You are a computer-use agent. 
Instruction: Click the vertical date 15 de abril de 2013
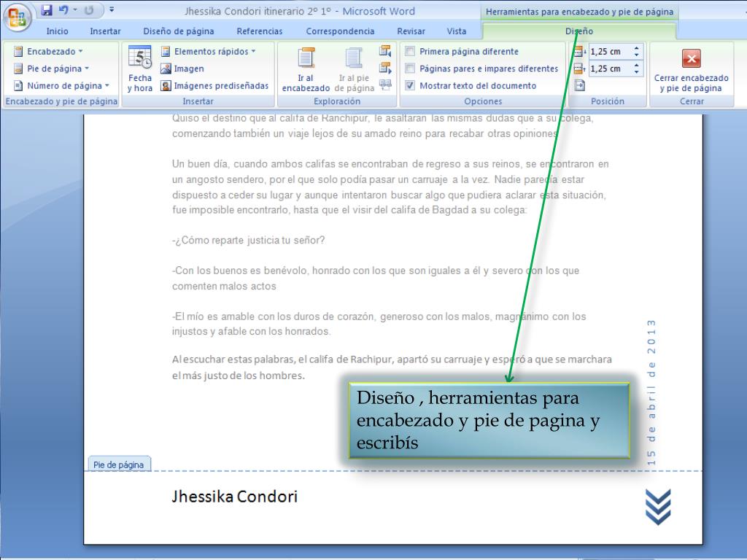(651, 392)
